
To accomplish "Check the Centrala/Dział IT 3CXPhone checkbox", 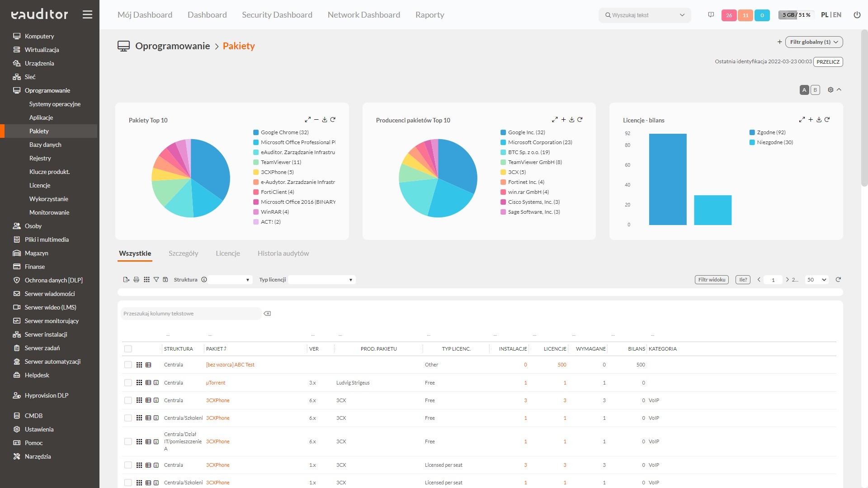I will click(x=128, y=441).
